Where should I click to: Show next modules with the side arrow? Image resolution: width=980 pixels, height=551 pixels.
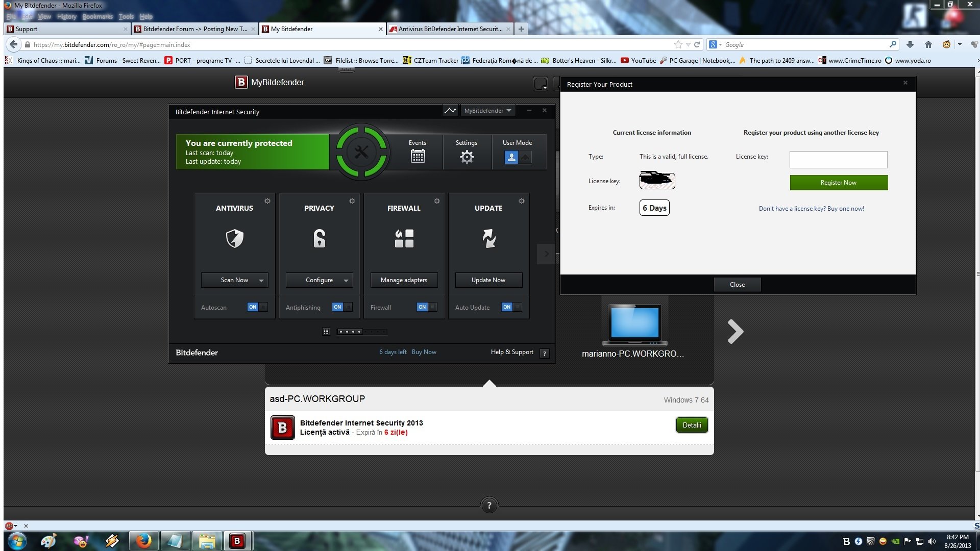click(546, 254)
